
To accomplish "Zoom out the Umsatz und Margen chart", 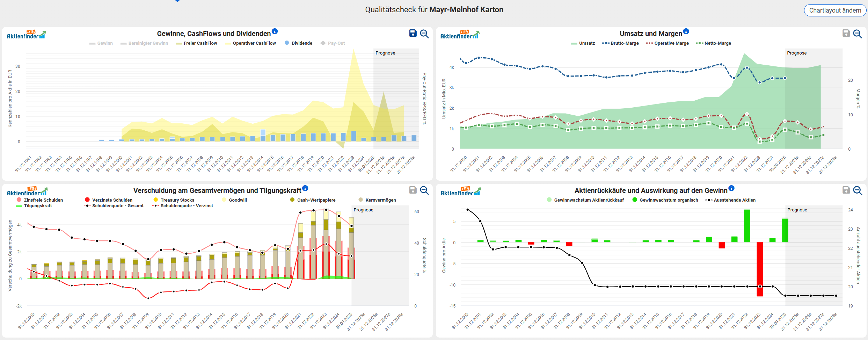I will [858, 34].
